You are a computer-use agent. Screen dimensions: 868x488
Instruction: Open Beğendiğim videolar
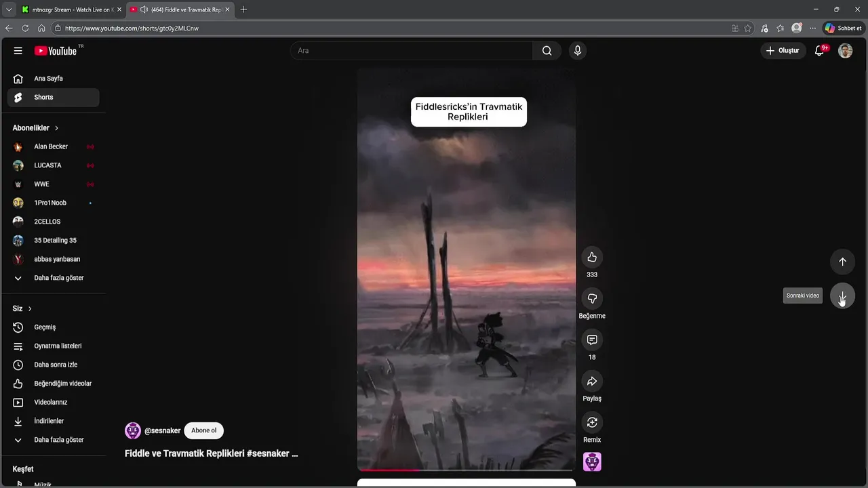coord(54,384)
